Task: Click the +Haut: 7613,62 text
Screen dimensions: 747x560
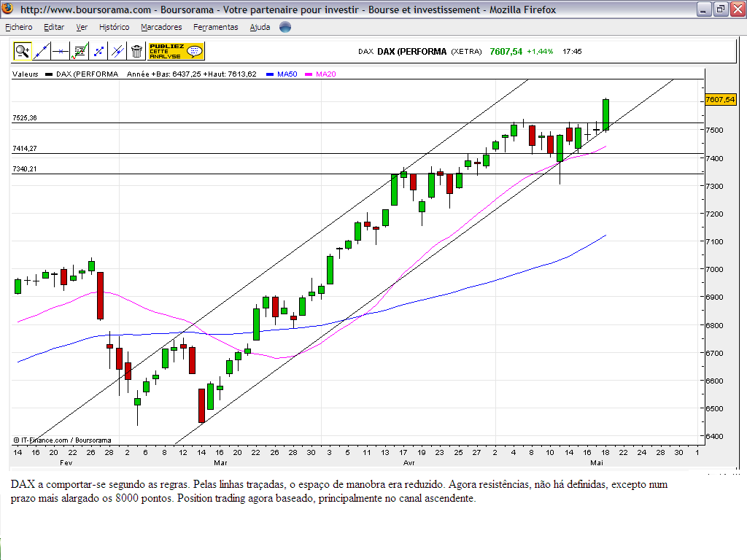Action: pyautogui.click(x=230, y=74)
